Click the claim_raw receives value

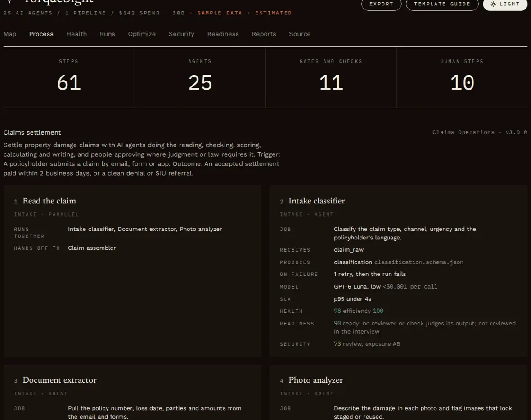click(348, 250)
